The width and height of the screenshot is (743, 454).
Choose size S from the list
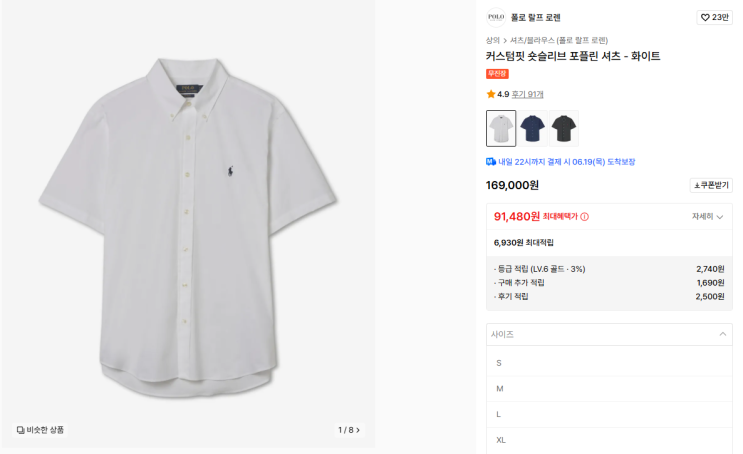point(499,363)
